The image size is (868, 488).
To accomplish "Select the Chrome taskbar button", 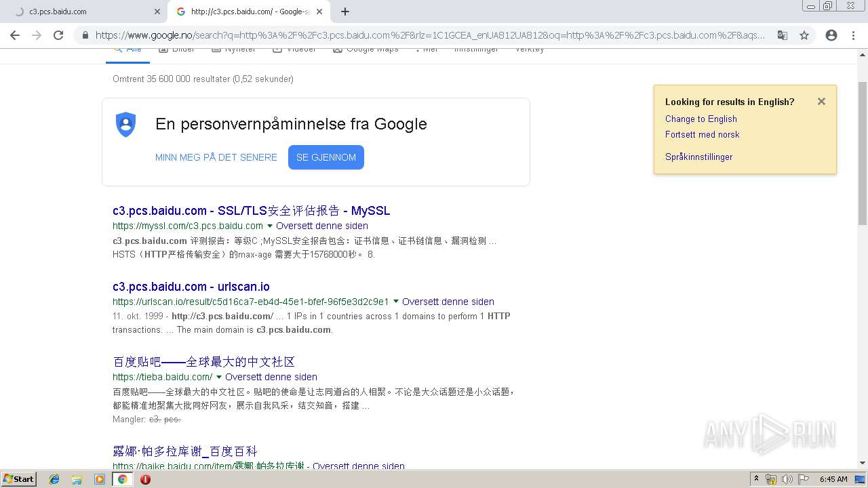I will pos(122,479).
